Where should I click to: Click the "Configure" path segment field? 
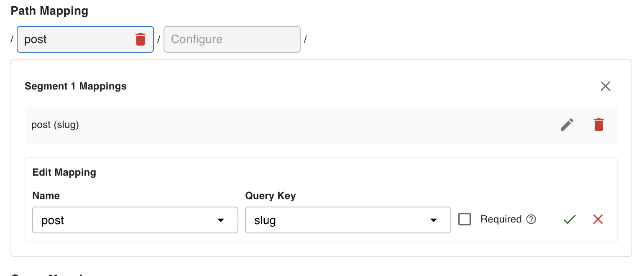tap(232, 39)
